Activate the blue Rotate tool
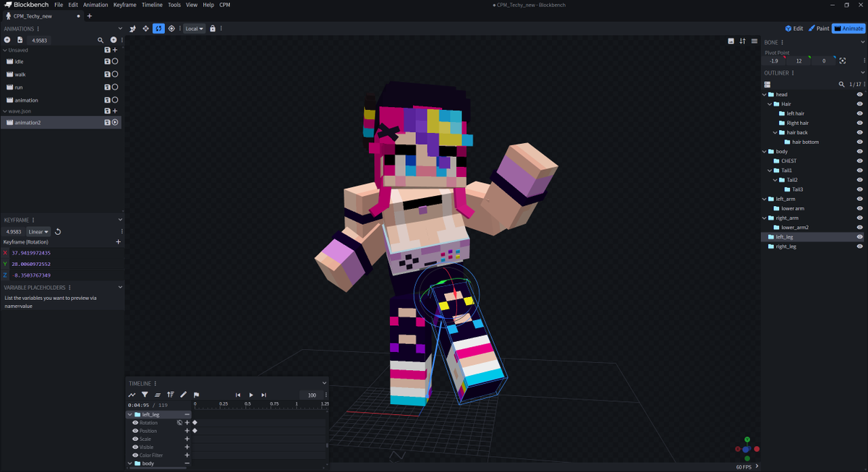The image size is (868, 472). pos(158,29)
